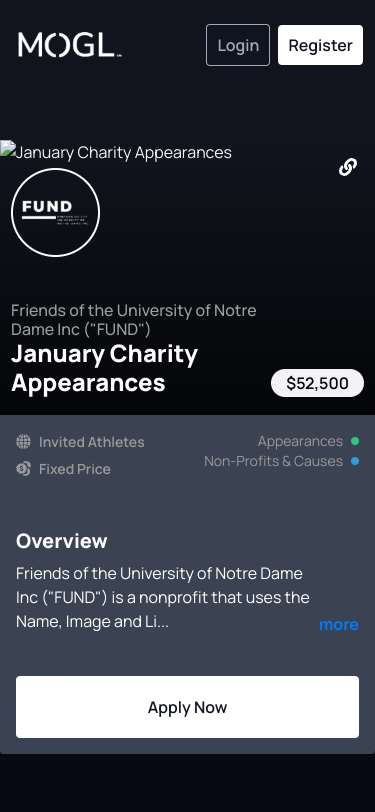
Task: Open the Register button
Action: tap(320, 45)
